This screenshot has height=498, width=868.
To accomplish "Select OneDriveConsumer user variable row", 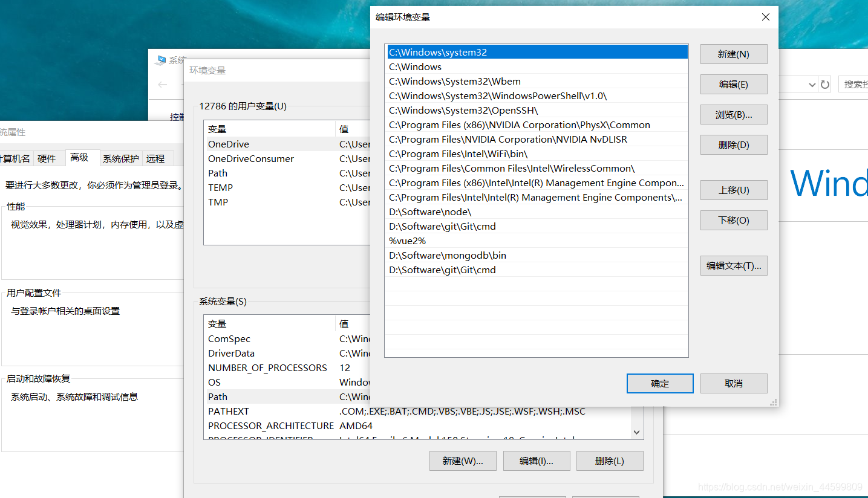I will pyautogui.click(x=287, y=158).
